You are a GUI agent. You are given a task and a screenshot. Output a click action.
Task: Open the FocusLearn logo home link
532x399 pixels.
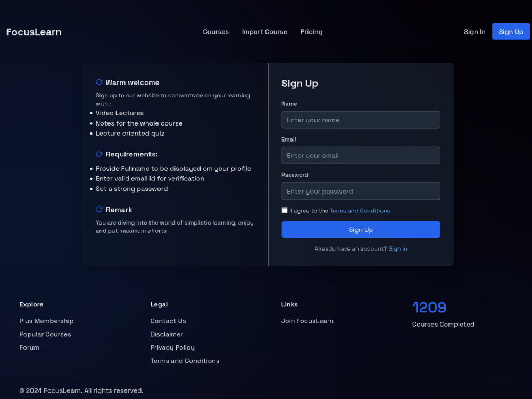34,32
